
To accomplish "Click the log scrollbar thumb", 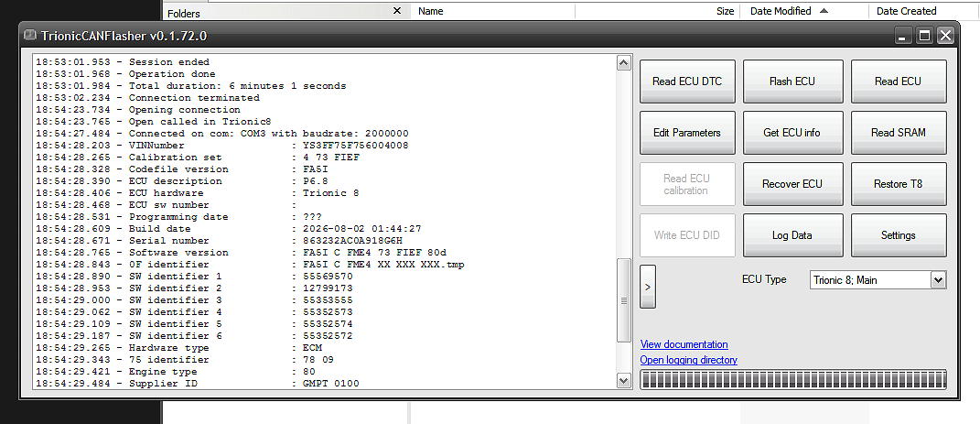I will [623, 300].
